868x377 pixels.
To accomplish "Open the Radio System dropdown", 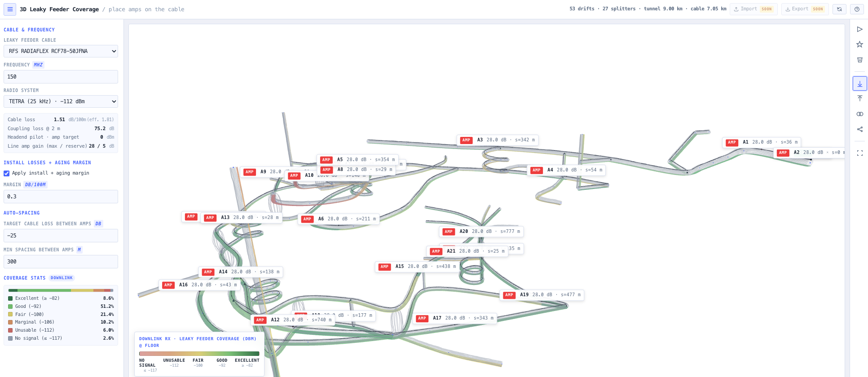I will (61, 101).
